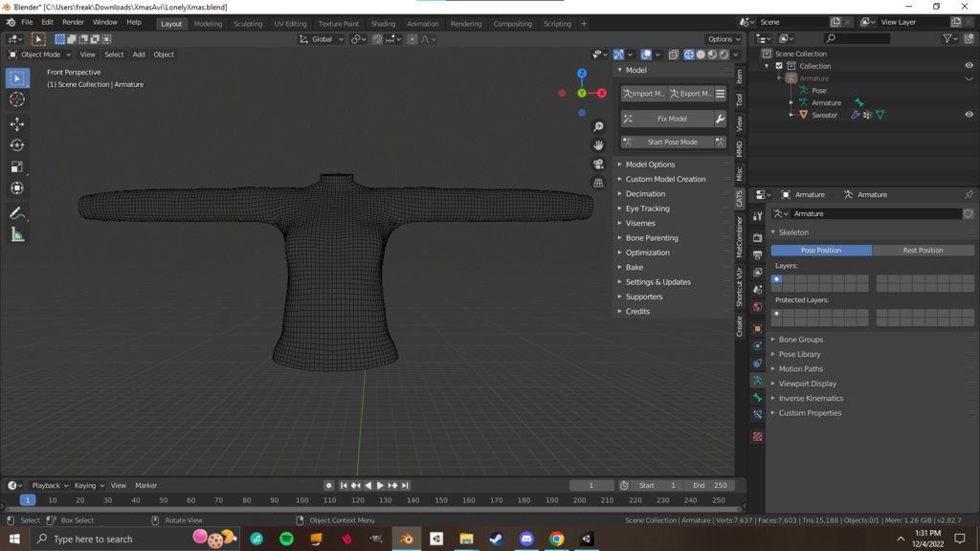Toggle camera view in viewport
The image size is (980, 551).
click(598, 164)
